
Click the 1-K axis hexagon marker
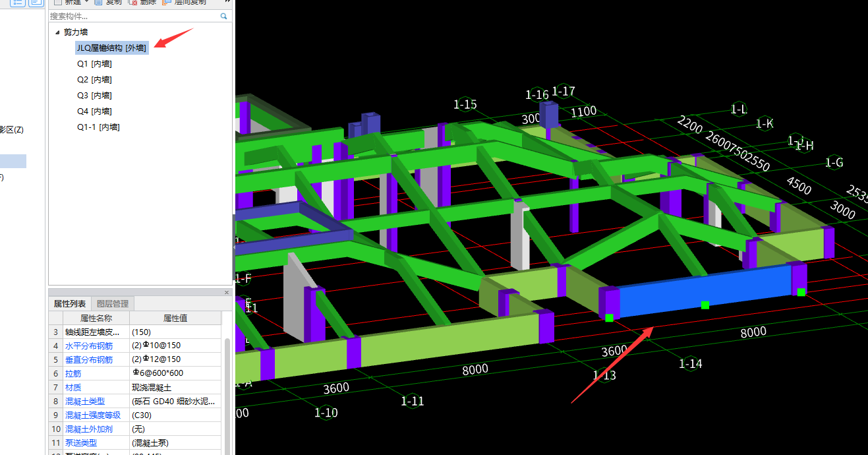(x=765, y=123)
